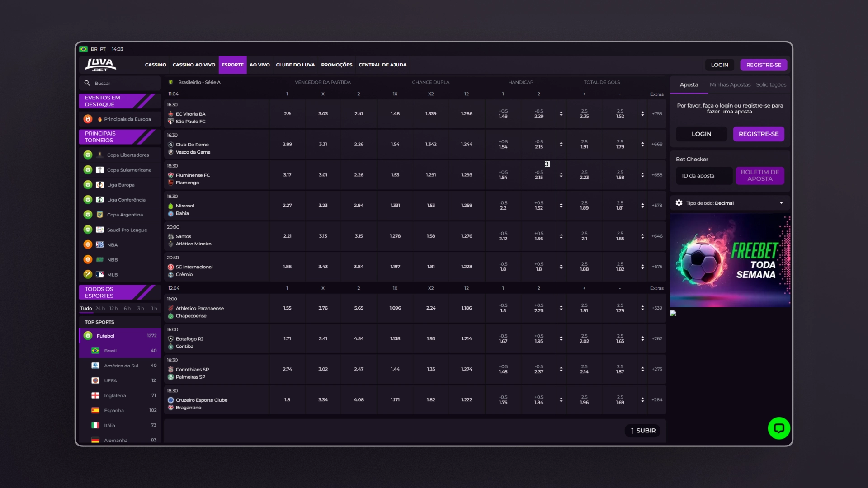Expand total goals options for Santos match
Screen dimensions: 868x488
coord(642,236)
